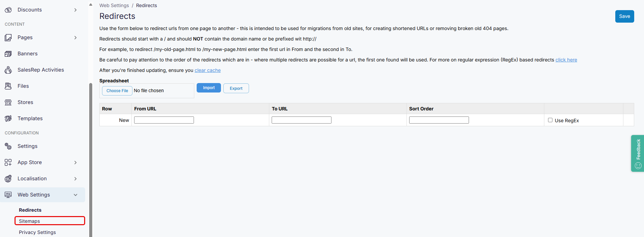
Task: Enable the Use RegEx checkbox
Action: [x=550, y=120]
